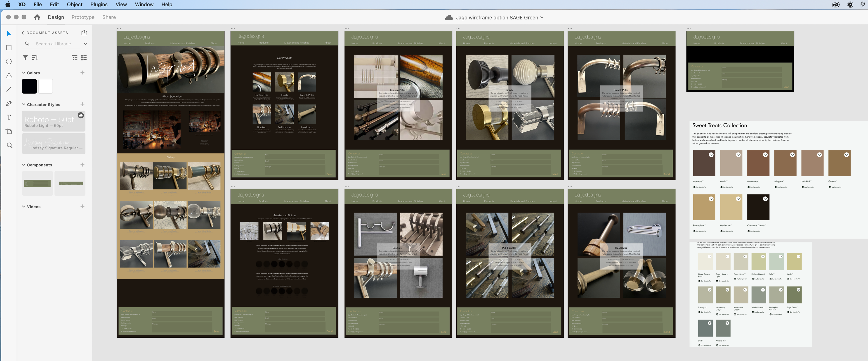Open the Help menu

coord(167,4)
